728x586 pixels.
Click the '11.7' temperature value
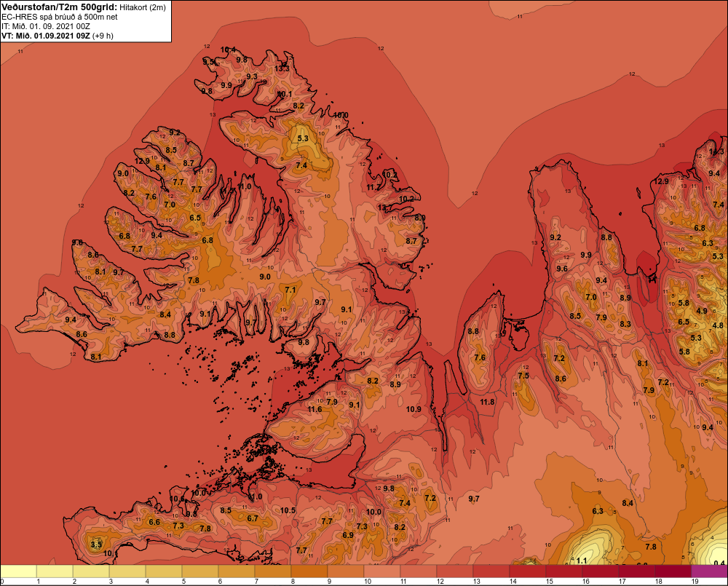tap(373, 188)
